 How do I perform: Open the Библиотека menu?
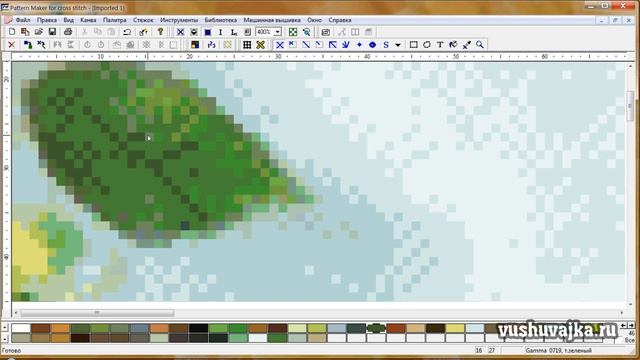[x=220, y=20]
